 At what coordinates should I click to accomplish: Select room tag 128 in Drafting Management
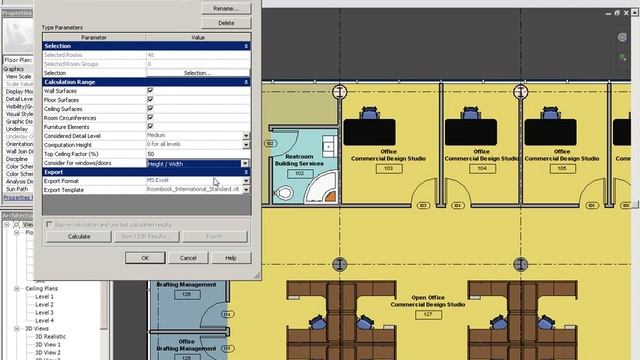(x=187, y=294)
